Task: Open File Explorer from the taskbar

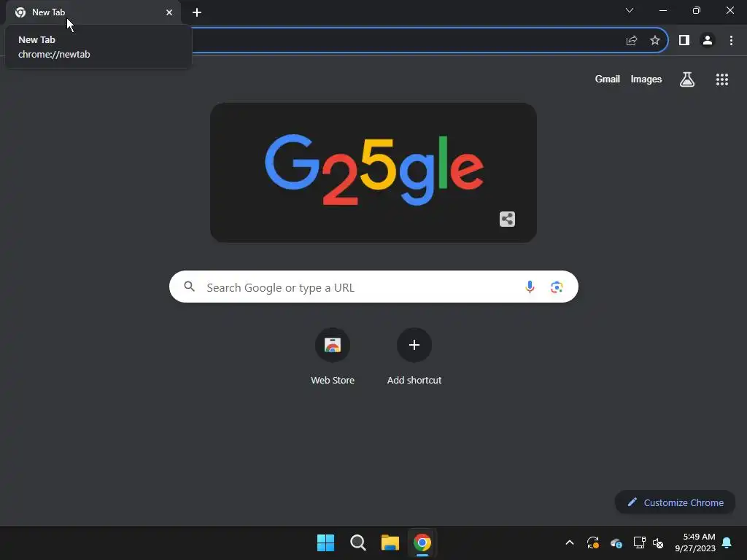Action: click(x=390, y=542)
